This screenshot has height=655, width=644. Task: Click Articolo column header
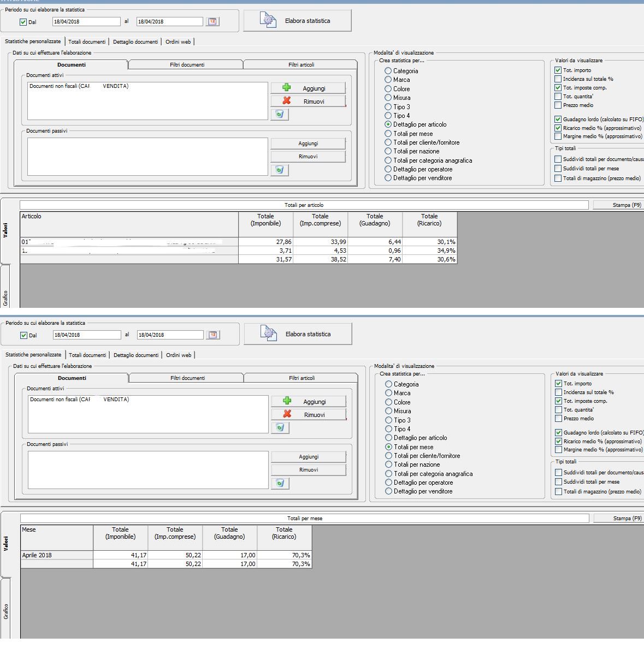click(x=129, y=224)
